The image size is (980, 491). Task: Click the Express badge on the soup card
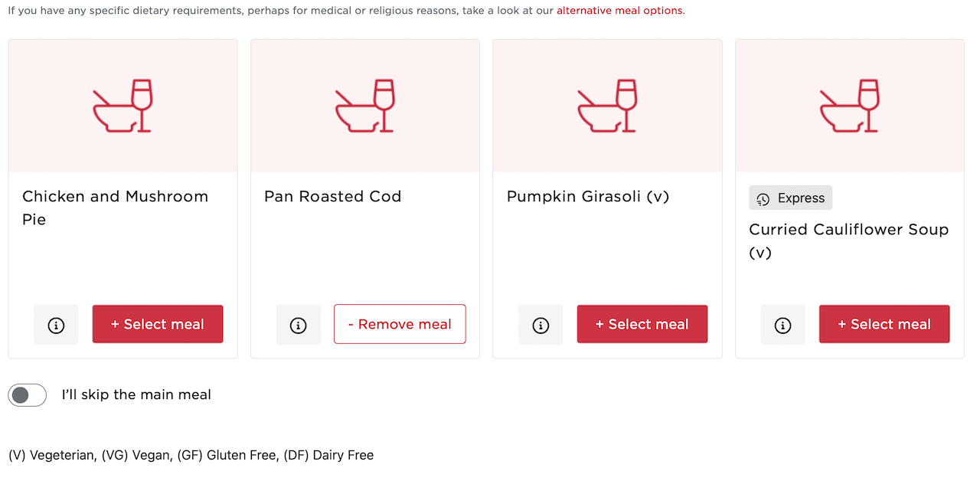coord(791,198)
